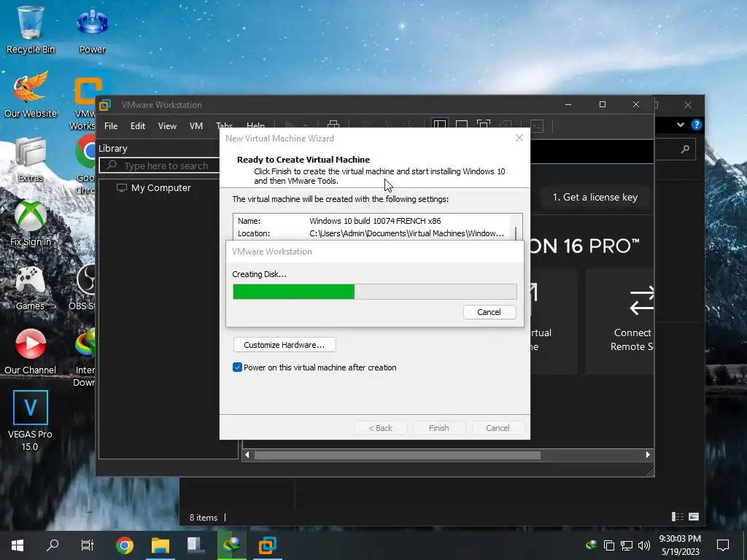This screenshot has height=560, width=747.
Task: Launch Google Chrome from the taskbar
Action: (x=124, y=545)
